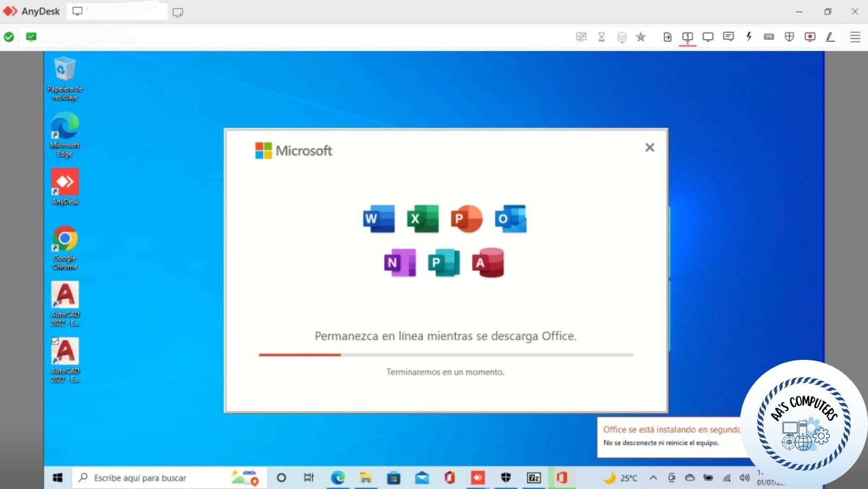Open the keyboard settings icon in AnyDesk
Image resolution: width=868 pixels, height=489 pixels.
[769, 37]
